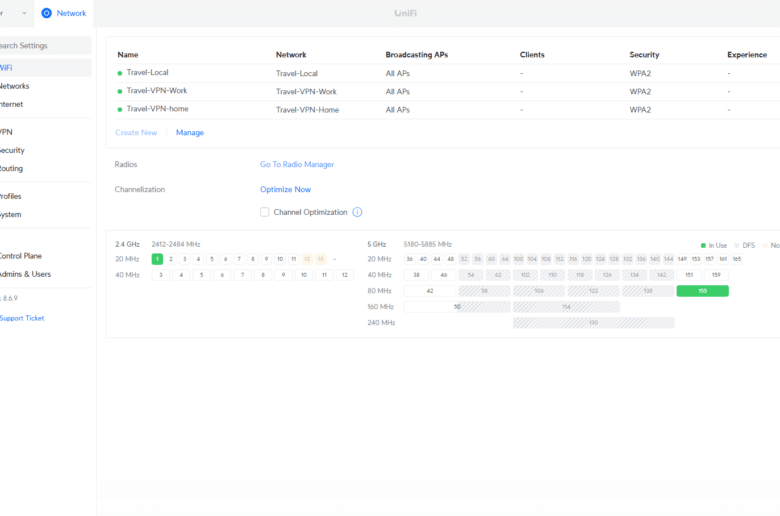Click the Broadcasting APs column header

point(417,55)
